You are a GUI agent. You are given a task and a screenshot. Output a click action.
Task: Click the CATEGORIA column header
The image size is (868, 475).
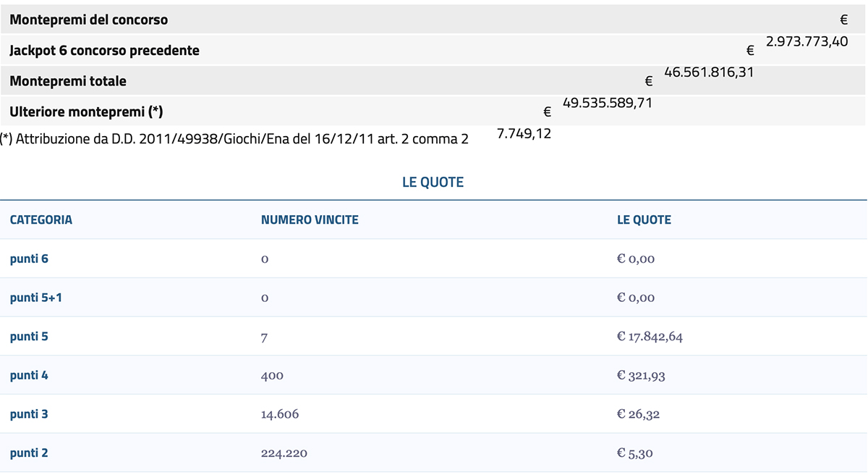click(x=41, y=219)
